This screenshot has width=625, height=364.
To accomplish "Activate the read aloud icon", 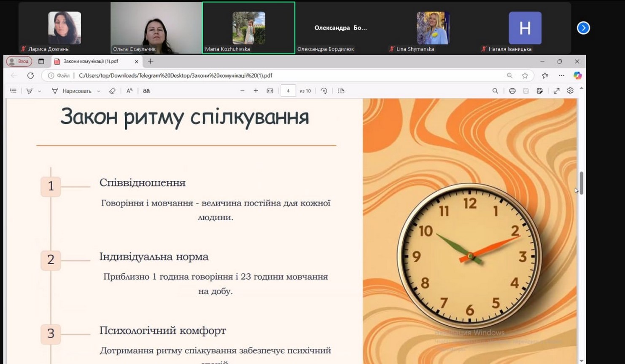I will 129,91.
